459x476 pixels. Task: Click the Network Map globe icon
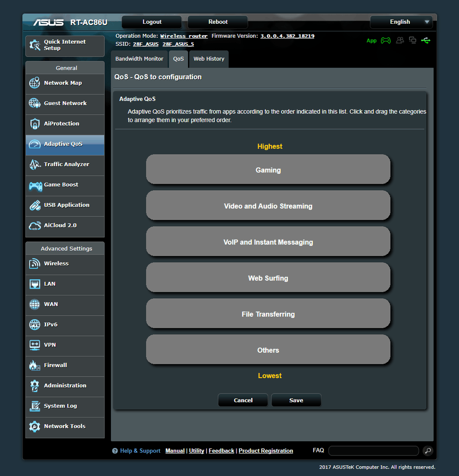tap(35, 83)
